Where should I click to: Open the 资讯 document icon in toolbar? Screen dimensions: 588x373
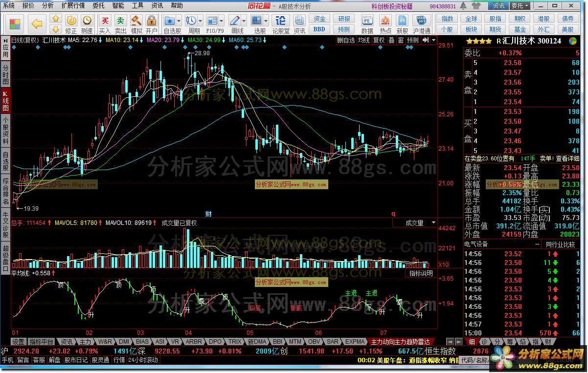[299, 21]
